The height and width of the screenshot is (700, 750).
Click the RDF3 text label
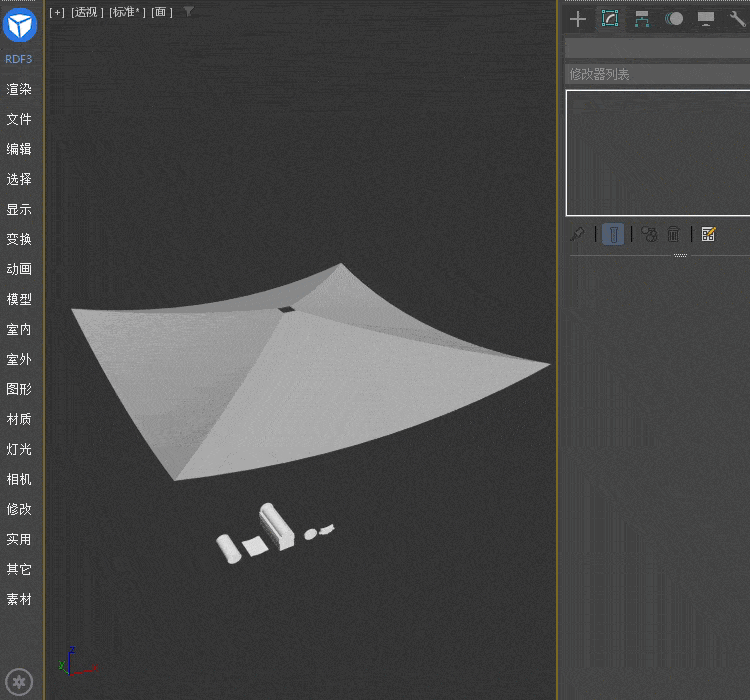coord(19,59)
